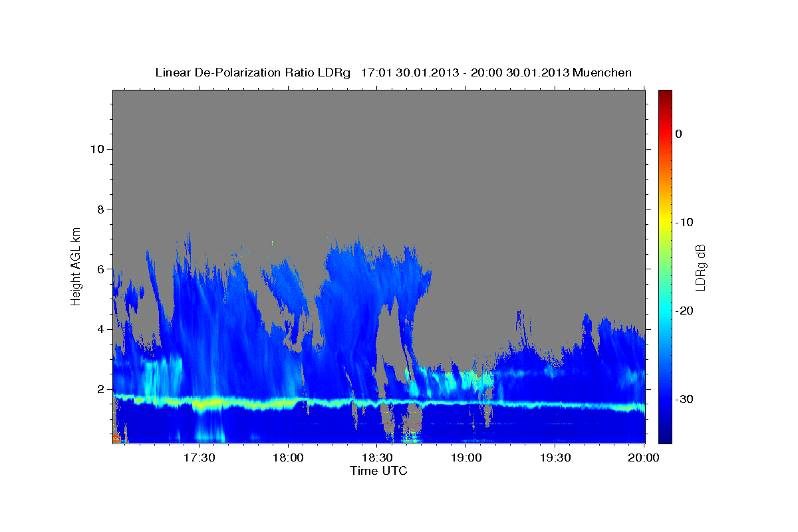Click the 18:30 time tick label

pos(377,458)
